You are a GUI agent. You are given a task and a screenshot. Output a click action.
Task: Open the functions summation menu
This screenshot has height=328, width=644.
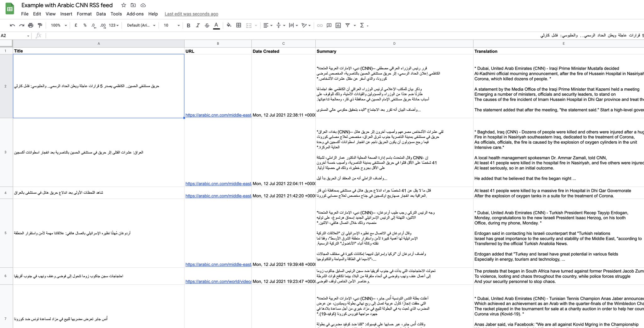[362, 25]
